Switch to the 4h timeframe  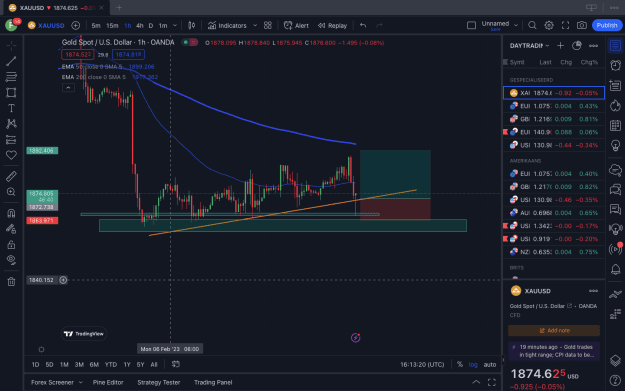click(x=140, y=26)
